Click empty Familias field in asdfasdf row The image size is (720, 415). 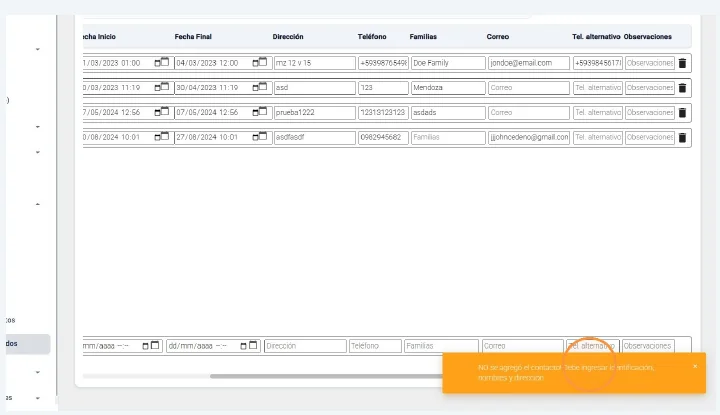tap(448, 137)
